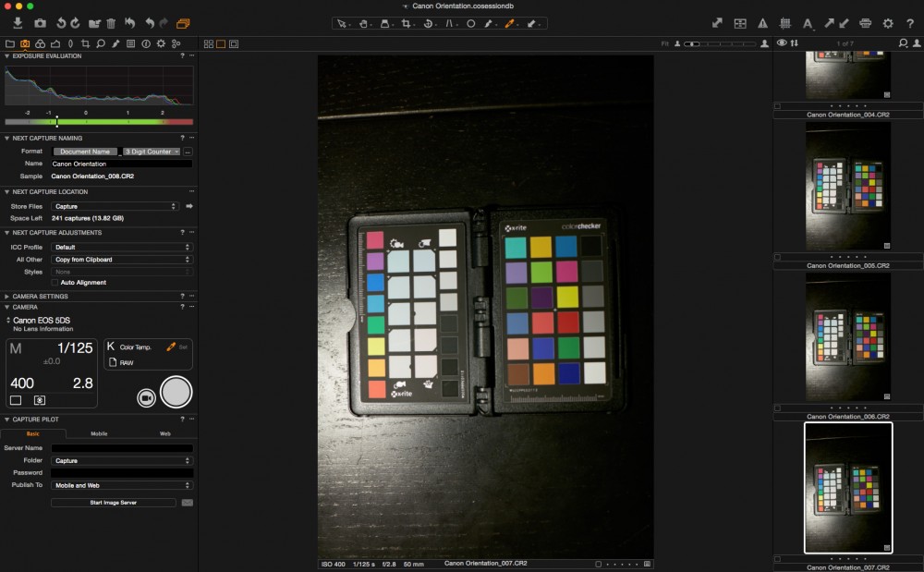Open the ICC Profile dropdown

click(x=121, y=247)
